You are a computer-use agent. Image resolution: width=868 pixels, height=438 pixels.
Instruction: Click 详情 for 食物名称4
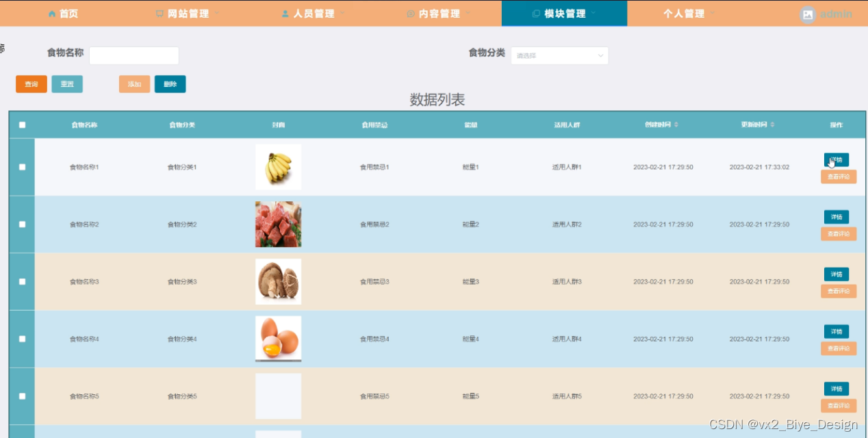[x=837, y=332]
